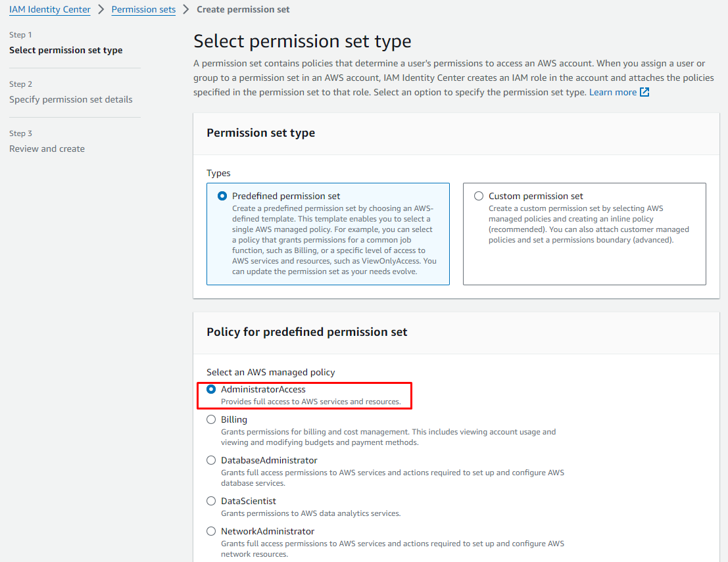This screenshot has height=562, width=728.
Task: Open IAM Identity Center breadcrumb link
Action: click(50, 10)
